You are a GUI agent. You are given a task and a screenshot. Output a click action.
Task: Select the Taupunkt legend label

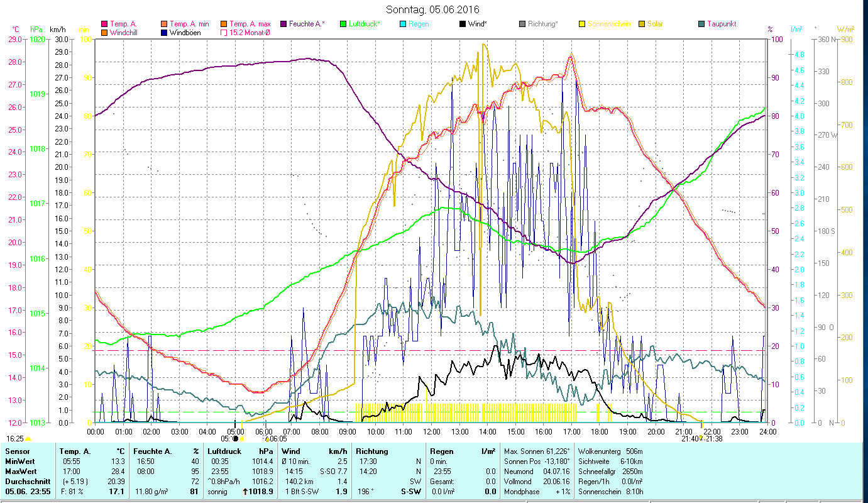click(x=721, y=24)
